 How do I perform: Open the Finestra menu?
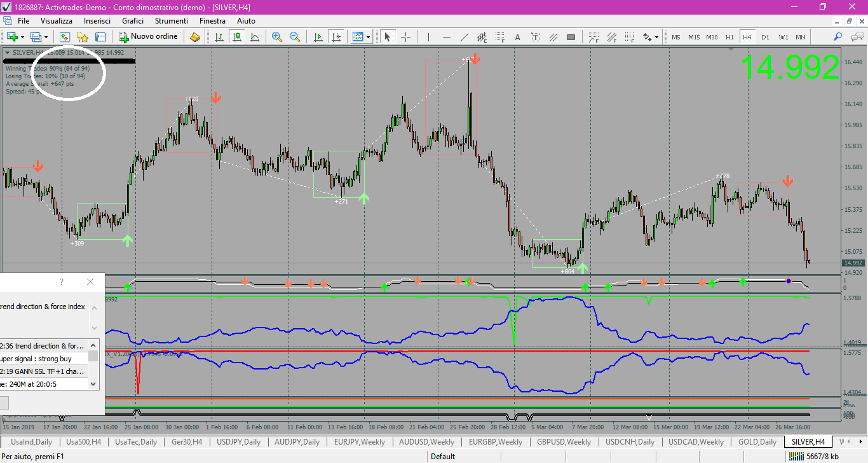click(212, 21)
